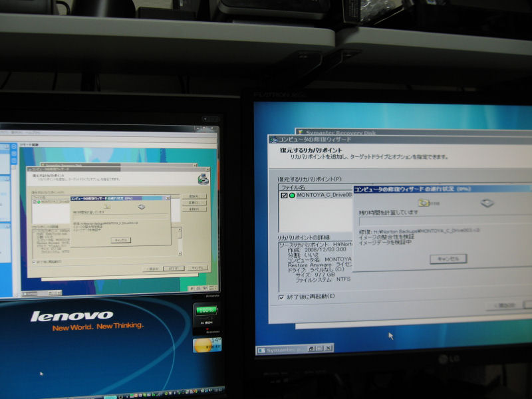
Task: Check the MONTOYA_C_Drive003 checkbox on right monitor
Action: click(x=284, y=196)
